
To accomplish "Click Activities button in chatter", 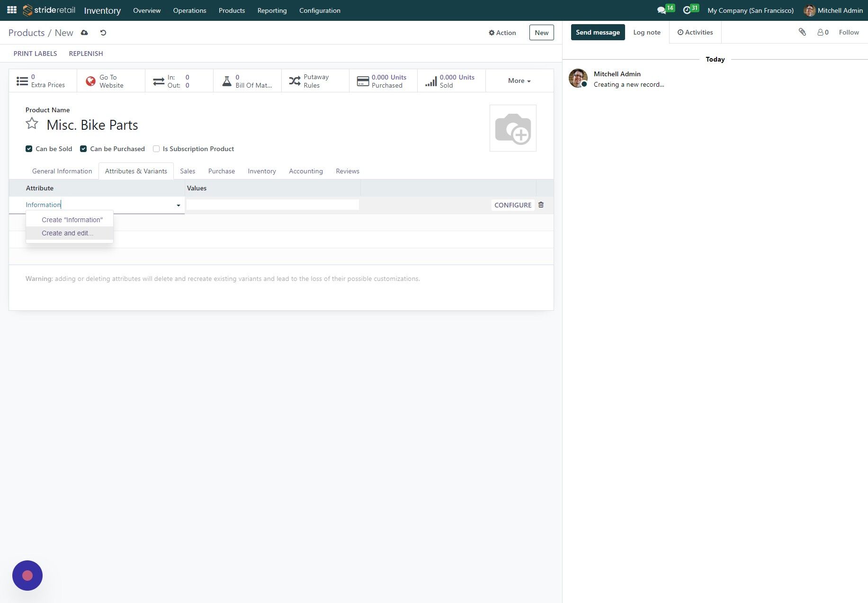I will pos(695,32).
